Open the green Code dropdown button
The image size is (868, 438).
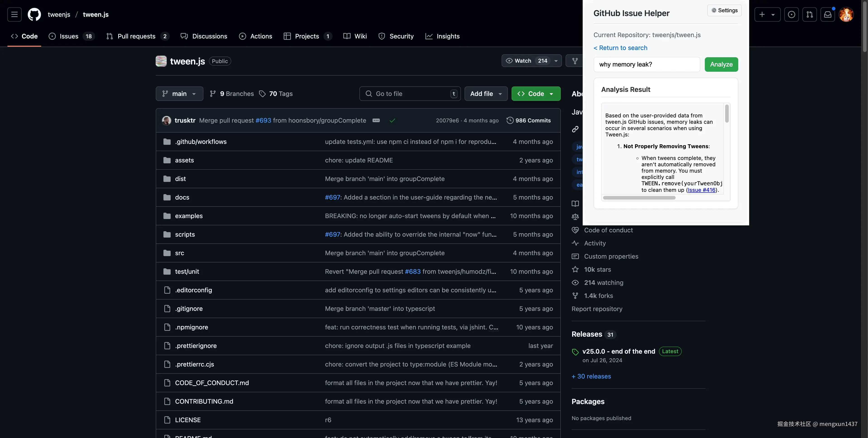click(536, 94)
